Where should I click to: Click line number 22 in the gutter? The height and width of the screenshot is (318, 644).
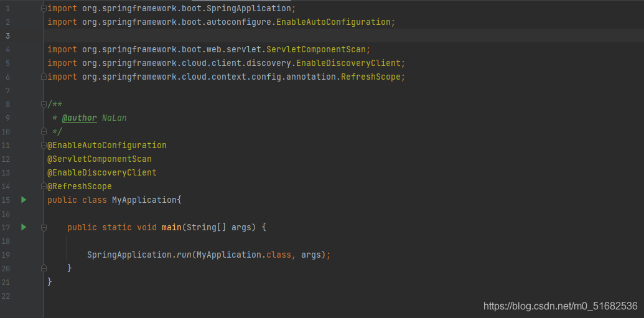(x=6, y=296)
